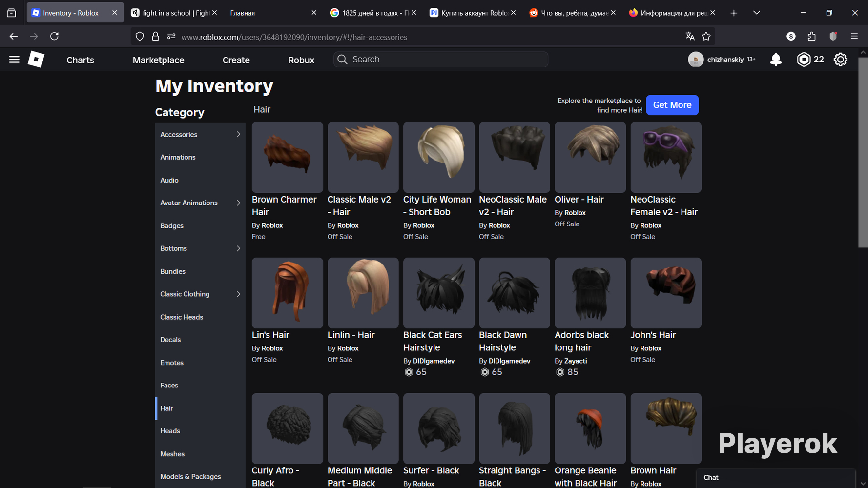Click the search magnifier icon
The width and height of the screenshot is (868, 488).
342,60
